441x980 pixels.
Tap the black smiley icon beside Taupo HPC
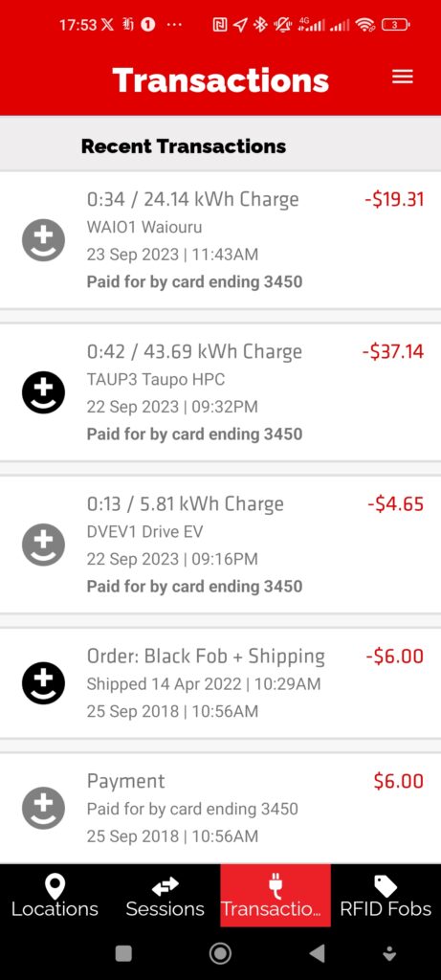pos(44,392)
